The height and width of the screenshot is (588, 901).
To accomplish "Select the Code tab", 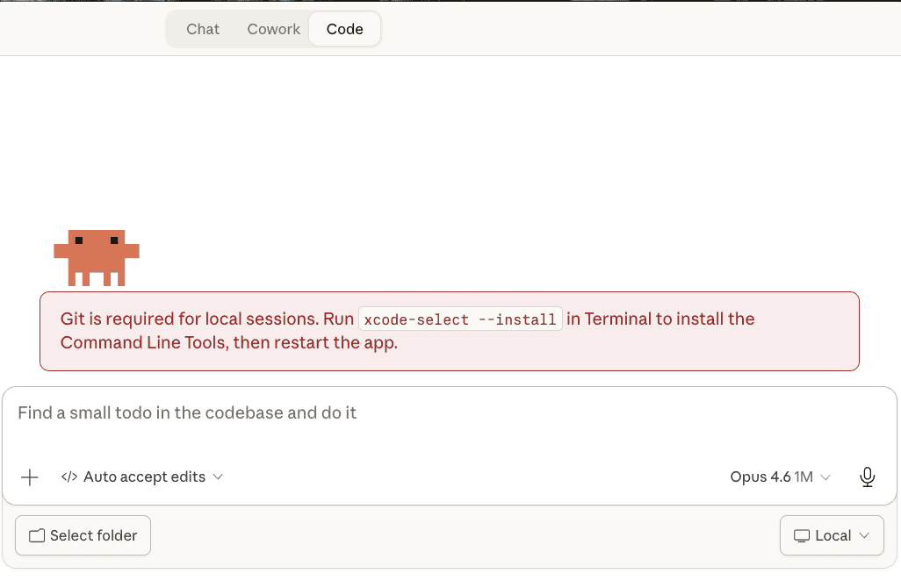I will pyautogui.click(x=345, y=29).
